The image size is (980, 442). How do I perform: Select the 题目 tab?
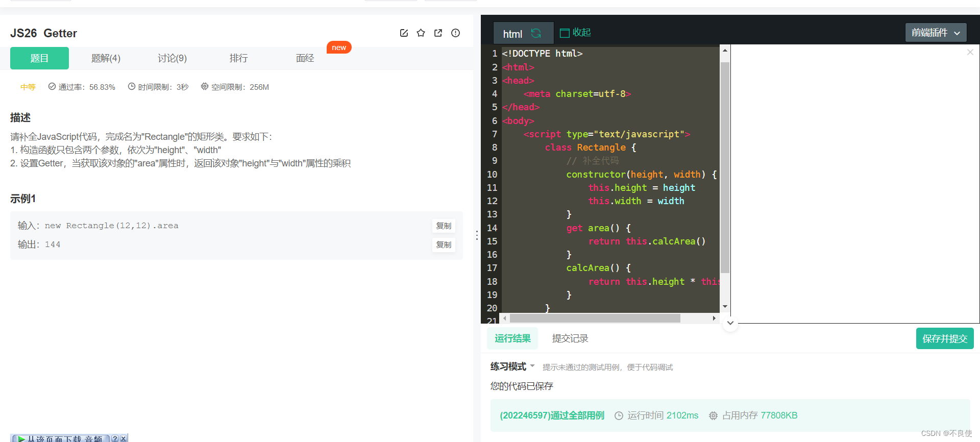(39, 58)
